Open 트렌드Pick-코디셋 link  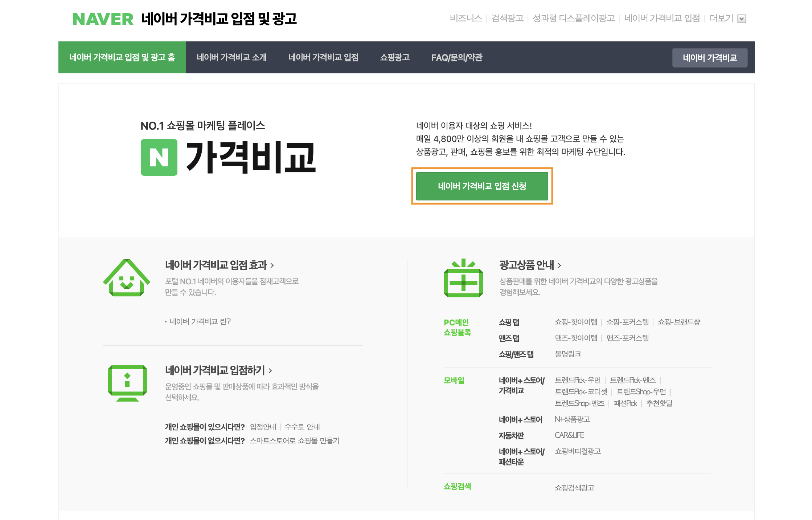click(581, 391)
